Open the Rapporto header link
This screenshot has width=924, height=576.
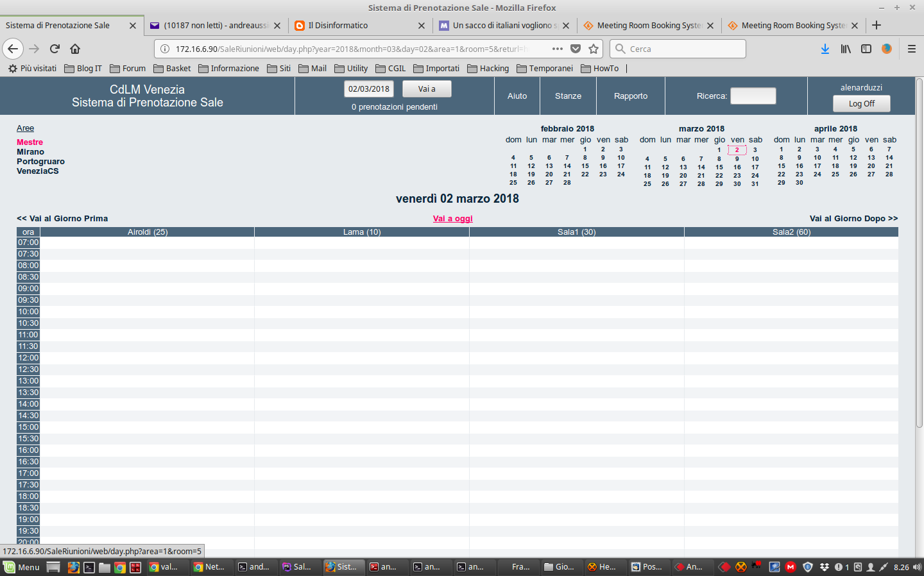tap(631, 96)
